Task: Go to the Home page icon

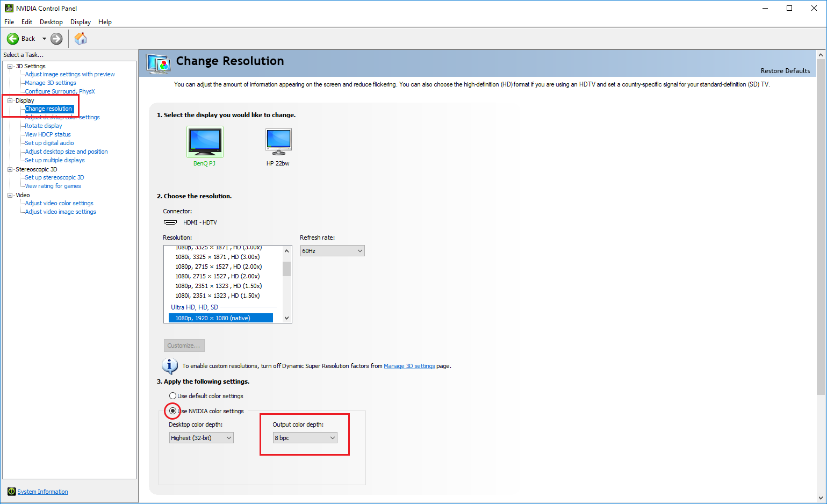Action: 81,39
